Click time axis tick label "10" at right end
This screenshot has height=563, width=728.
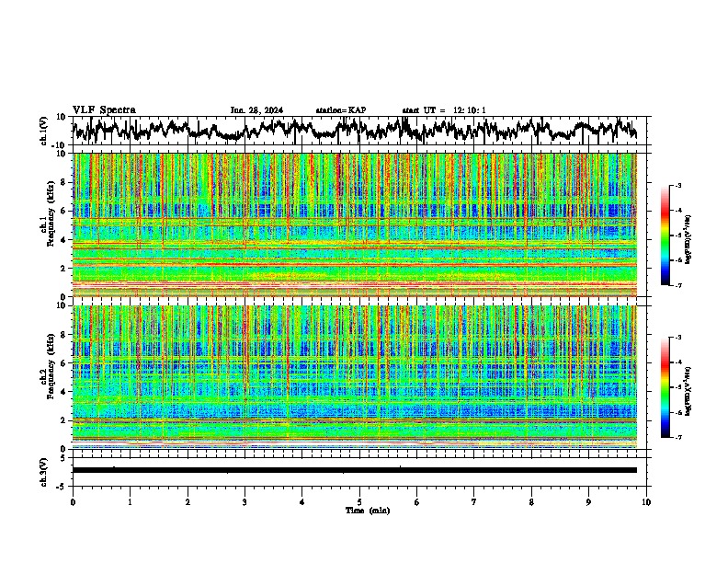click(x=646, y=502)
